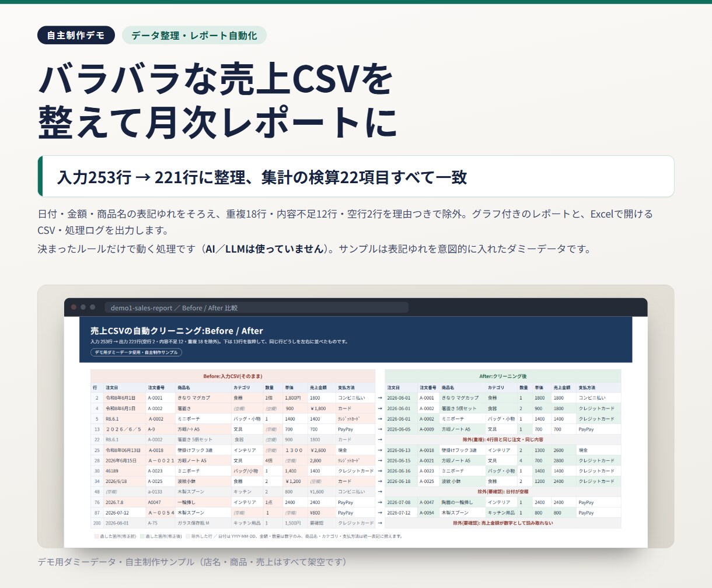
Task: Click the 2026/6/18 date cell
Action: click(124, 481)
